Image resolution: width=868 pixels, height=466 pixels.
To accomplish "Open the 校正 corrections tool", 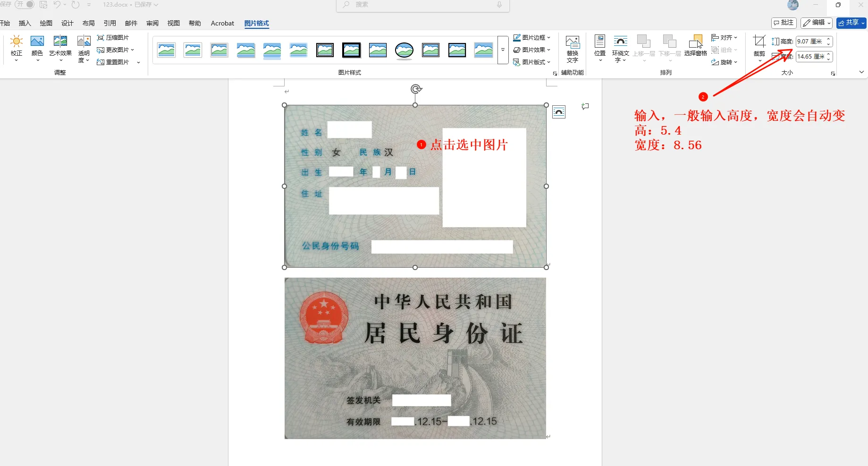I will (x=17, y=47).
